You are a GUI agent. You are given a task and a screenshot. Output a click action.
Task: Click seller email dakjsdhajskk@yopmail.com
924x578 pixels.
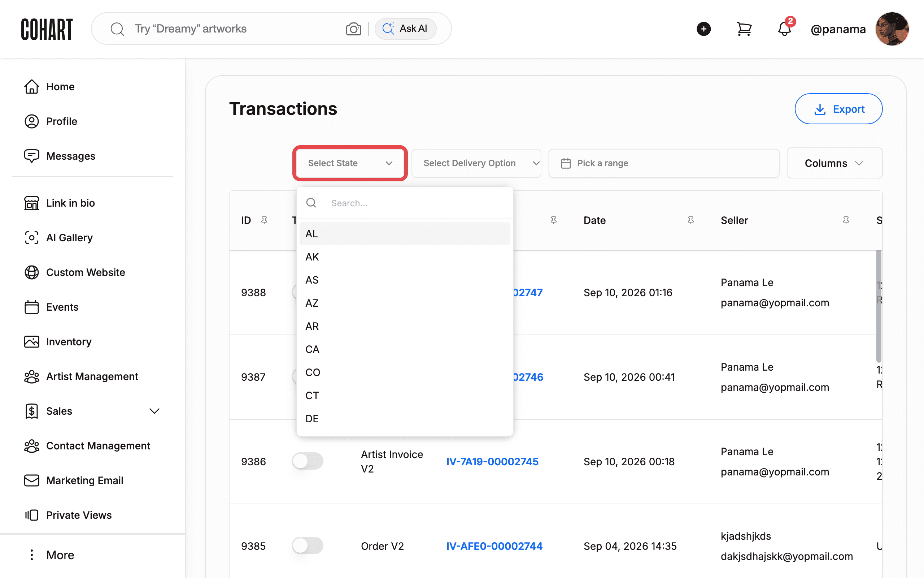(786, 557)
